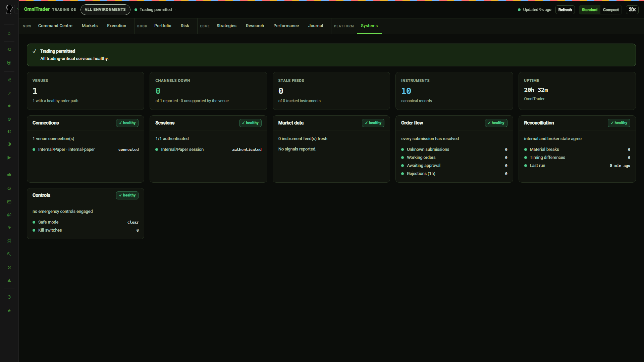Click the Rejections (1h) row
This screenshot has height=362, width=644.
[x=454, y=174]
